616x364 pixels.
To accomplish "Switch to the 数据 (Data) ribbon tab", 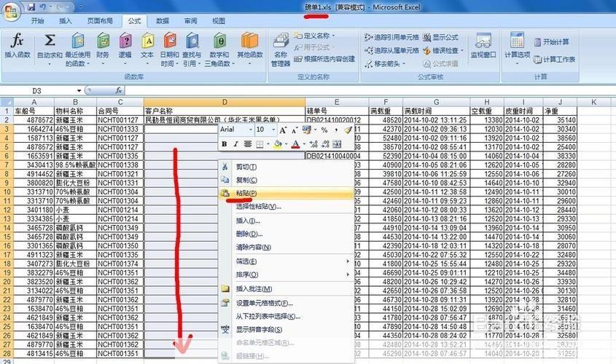I will [x=163, y=21].
